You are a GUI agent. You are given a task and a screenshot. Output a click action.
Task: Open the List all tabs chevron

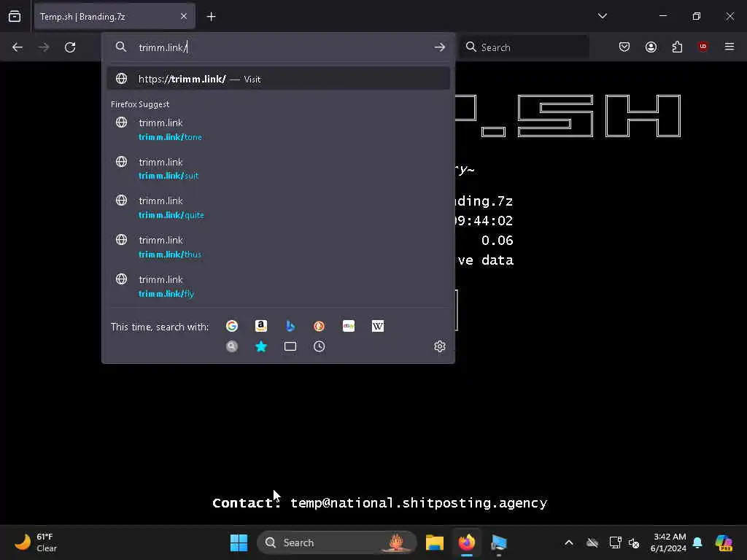[602, 16]
